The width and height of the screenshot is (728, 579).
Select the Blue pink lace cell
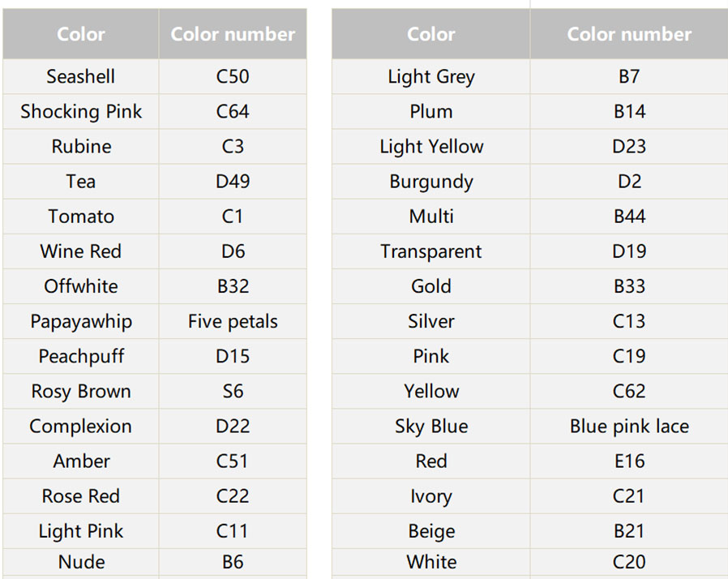coord(629,426)
